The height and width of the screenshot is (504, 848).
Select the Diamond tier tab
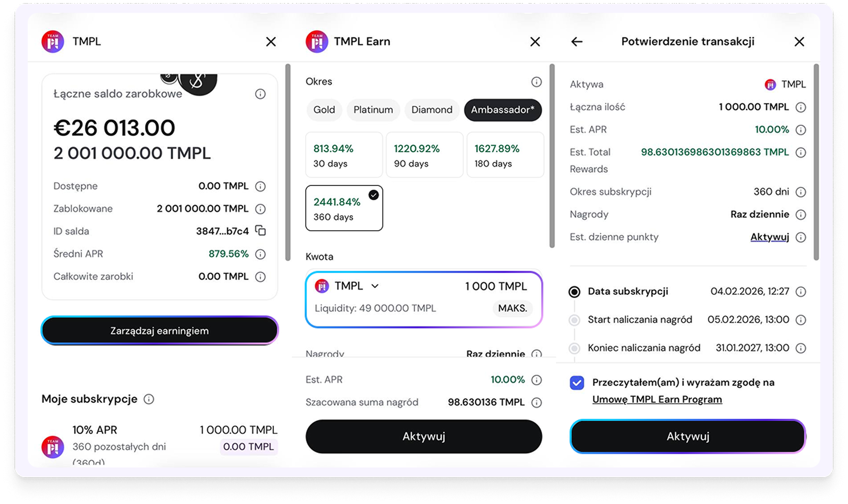coord(431,110)
